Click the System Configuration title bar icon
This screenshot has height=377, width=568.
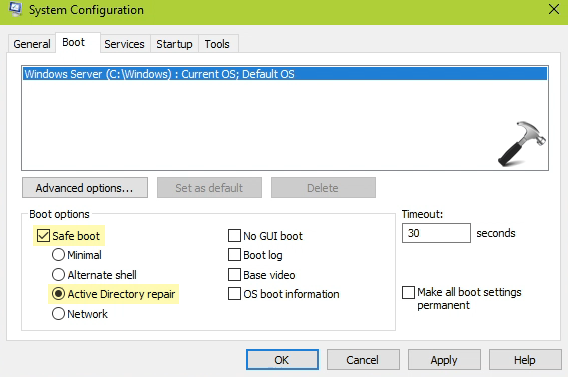[x=15, y=9]
